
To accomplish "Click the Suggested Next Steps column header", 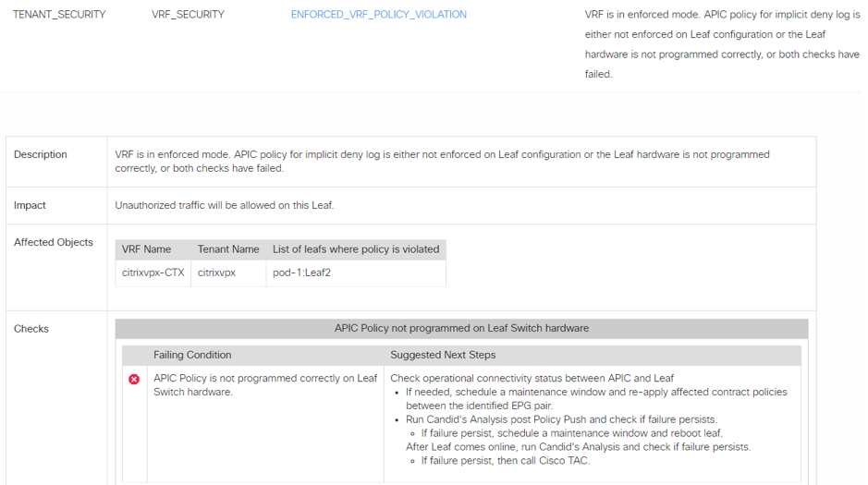I will 443,355.
